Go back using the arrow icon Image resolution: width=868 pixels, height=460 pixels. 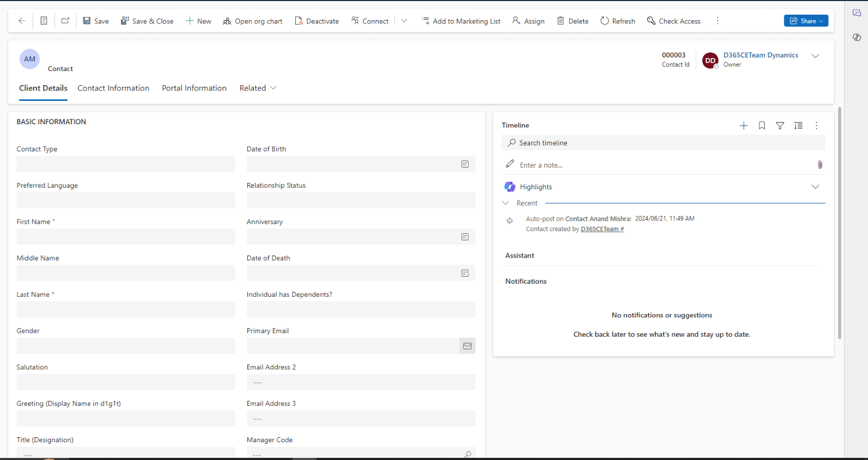[22, 21]
